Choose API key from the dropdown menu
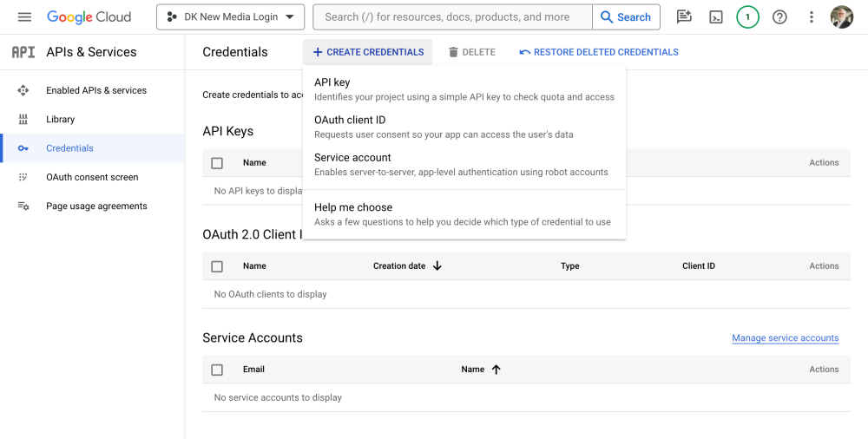The image size is (868, 439). (464, 89)
